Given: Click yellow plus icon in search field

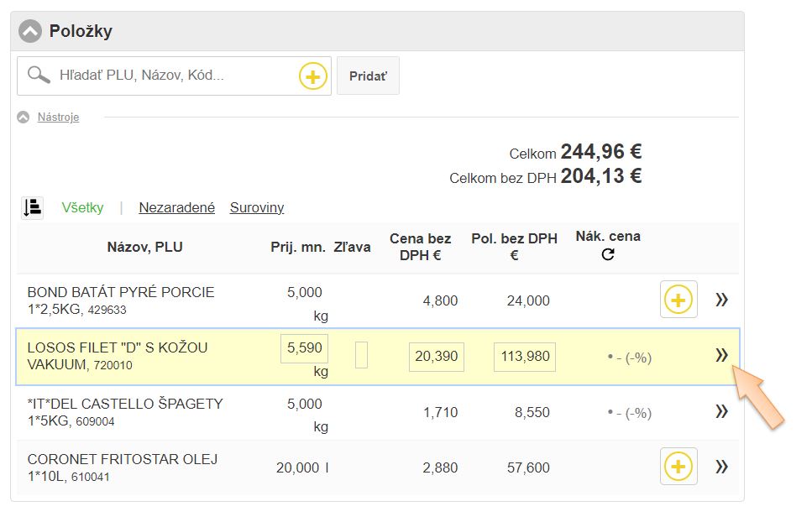Looking at the screenshot, I should click(312, 76).
